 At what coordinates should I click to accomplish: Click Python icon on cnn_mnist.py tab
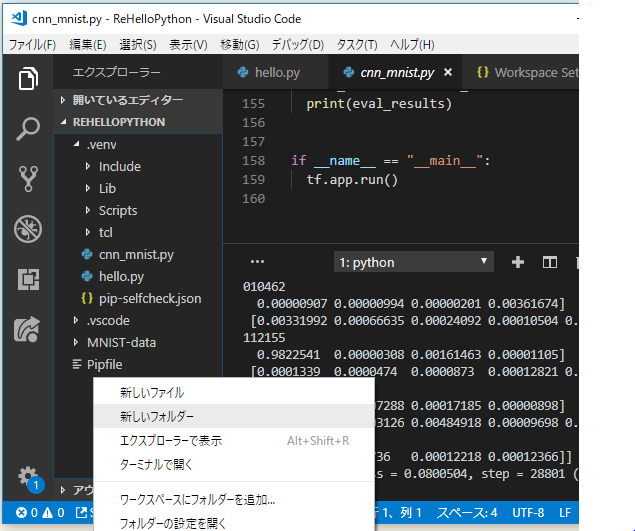point(348,72)
